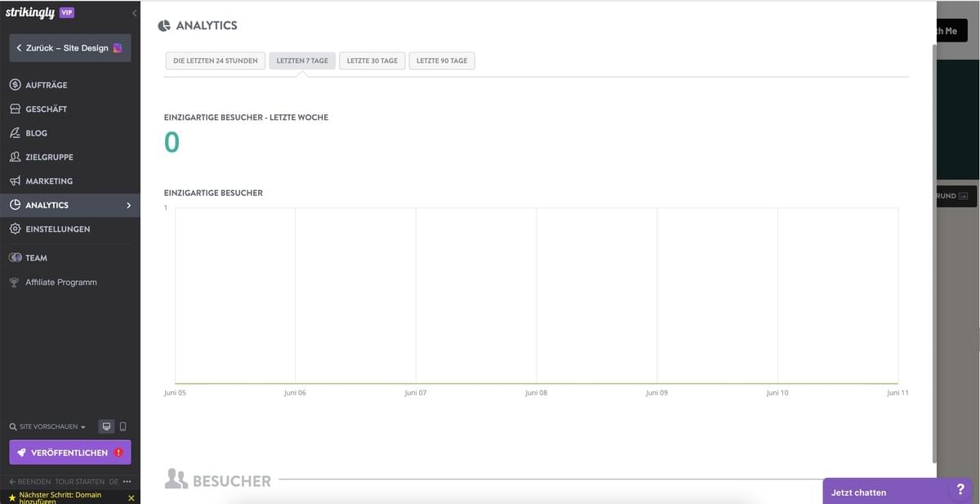Image resolution: width=980 pixels, height=504 pixels.
Task: Click "EINZIGARTIGE BESUCHER - LETZTE WOCHE" heading
Action: coord(246,118)
